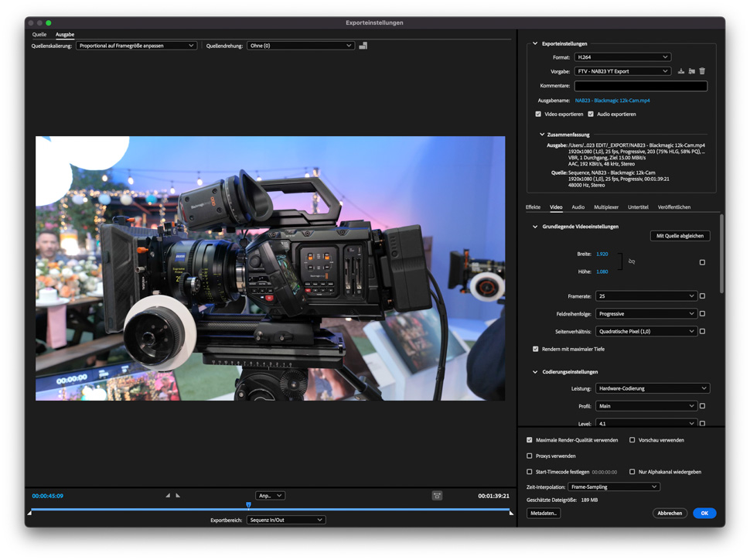Select the Video tab

556,207
